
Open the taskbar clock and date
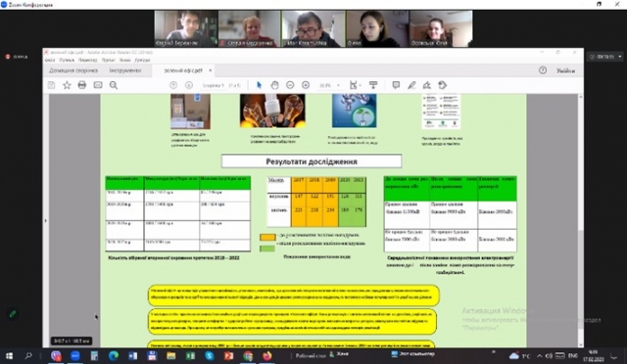[x=594, y=355]
